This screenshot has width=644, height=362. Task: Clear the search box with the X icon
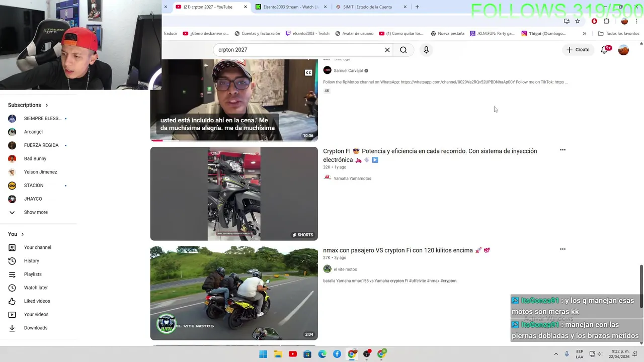(x=387, y=50)
